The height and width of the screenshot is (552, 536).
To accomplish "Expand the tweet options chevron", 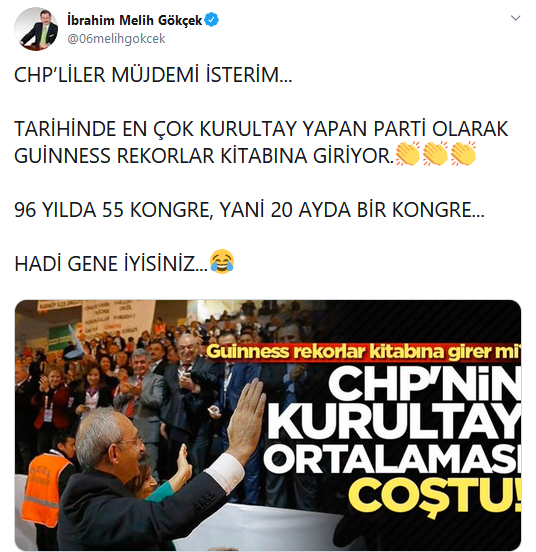I will click(x=515, y=18).
